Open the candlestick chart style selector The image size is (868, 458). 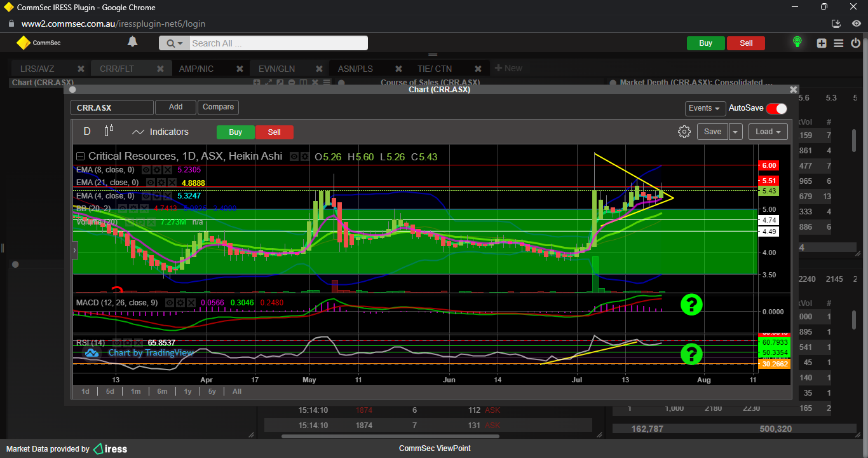click(x=109, y=131)
